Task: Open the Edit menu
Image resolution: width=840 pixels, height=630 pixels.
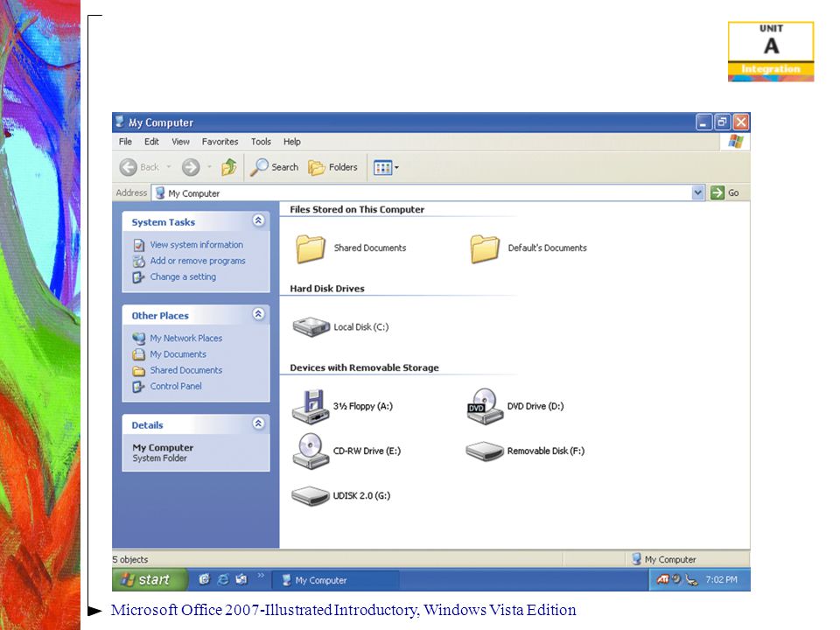Action: click(x=151, y=142)
